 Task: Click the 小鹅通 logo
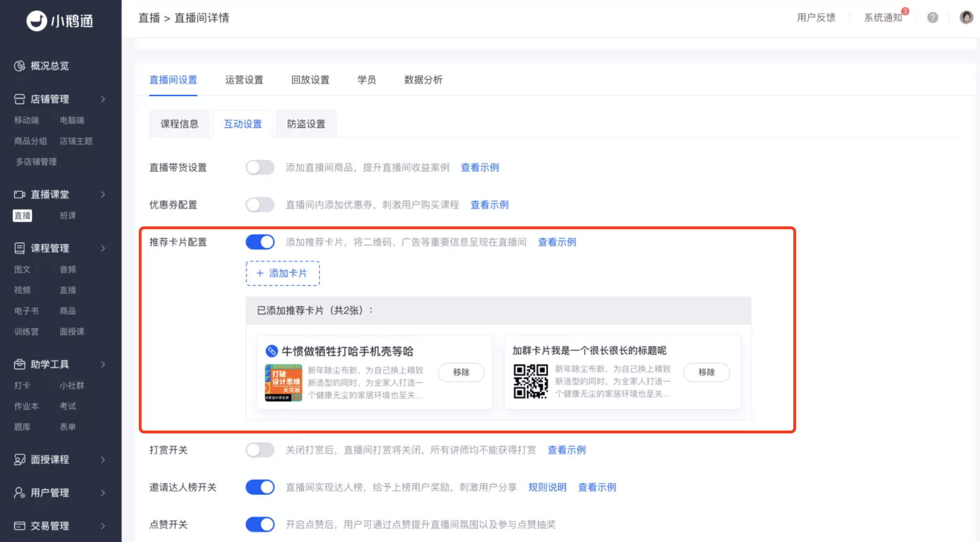click(59, 21)
